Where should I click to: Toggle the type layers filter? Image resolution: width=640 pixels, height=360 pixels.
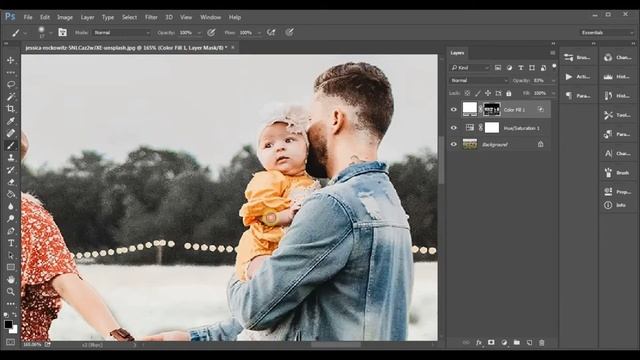click(x=520, y=68)
